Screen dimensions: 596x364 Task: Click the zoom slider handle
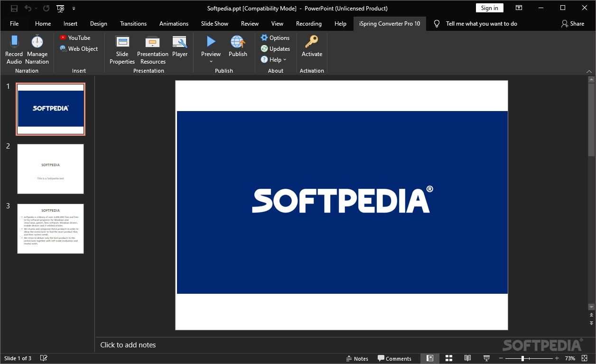tap(522, 358)
